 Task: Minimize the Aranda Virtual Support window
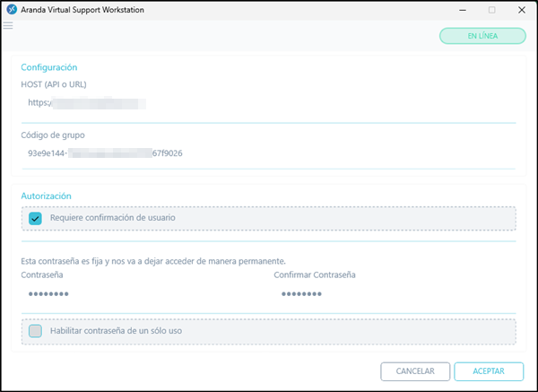click(463, 10)
